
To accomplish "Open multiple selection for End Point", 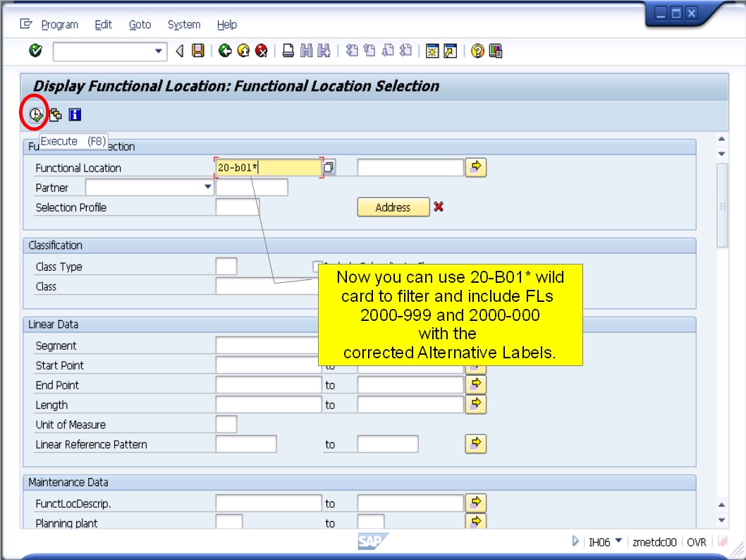I will pos(475,384).
